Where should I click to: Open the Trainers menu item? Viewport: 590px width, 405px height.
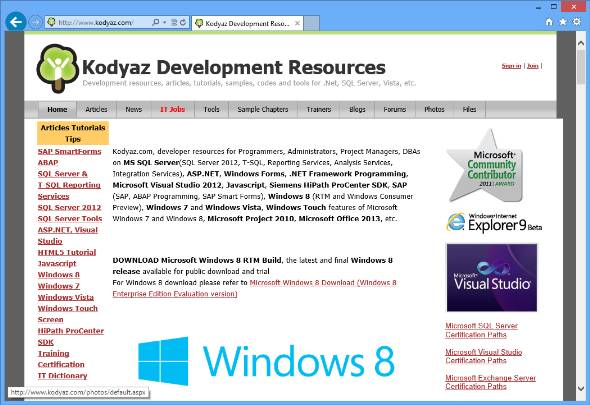point(319,110)
